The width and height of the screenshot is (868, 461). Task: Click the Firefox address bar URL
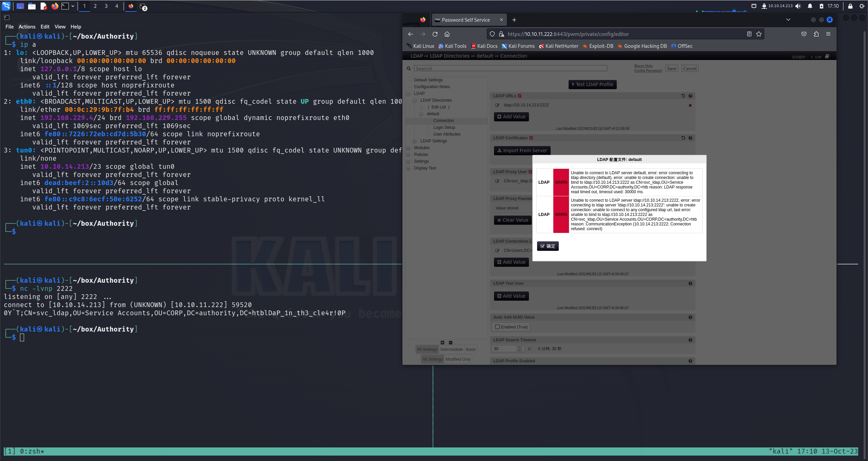[568, 34]
